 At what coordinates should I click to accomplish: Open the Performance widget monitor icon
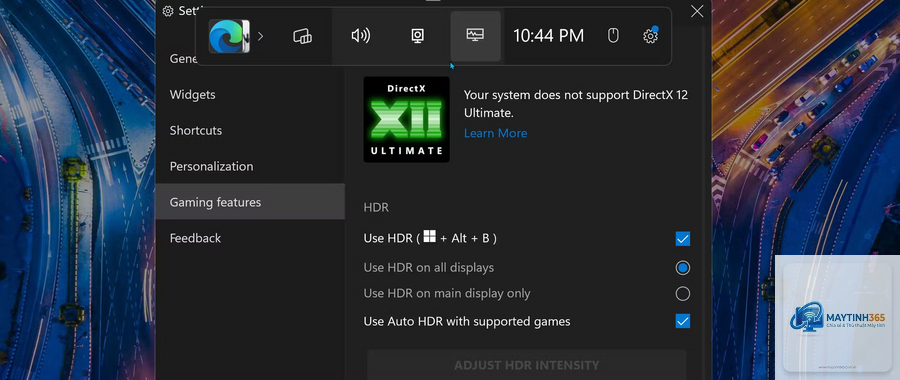click(x=475, y=36)
